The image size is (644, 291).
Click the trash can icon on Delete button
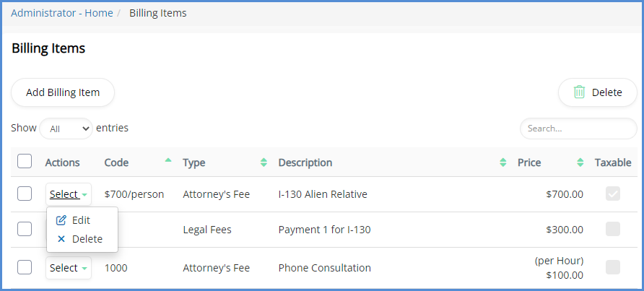[x=579, y=92]
